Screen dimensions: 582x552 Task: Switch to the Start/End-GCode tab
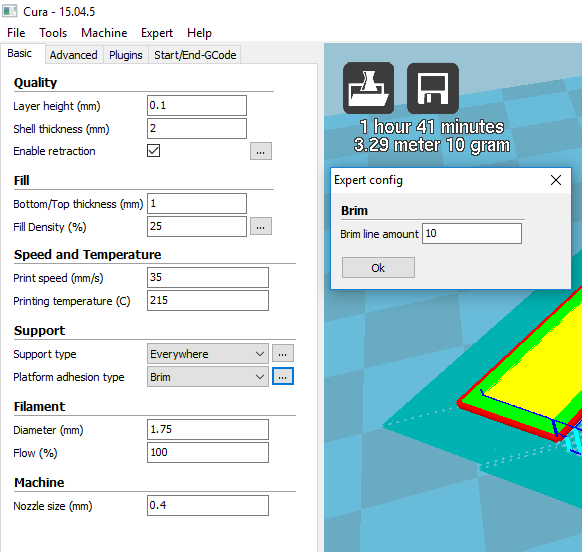coord(195,55)
